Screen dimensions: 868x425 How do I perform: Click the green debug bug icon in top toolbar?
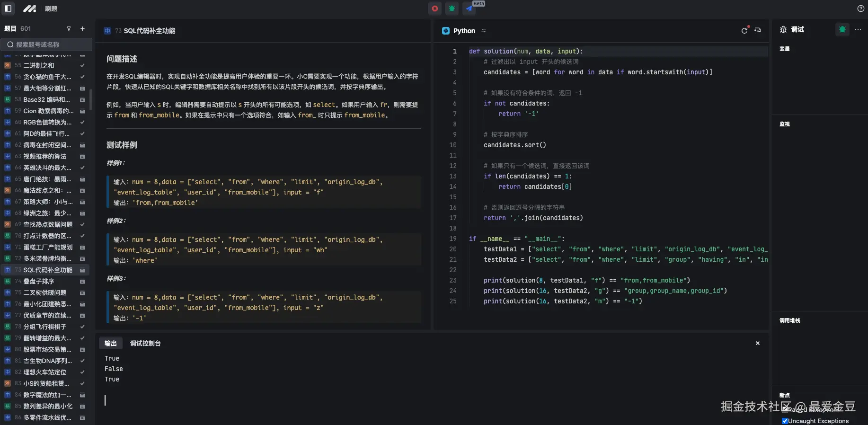pos(452,9)
